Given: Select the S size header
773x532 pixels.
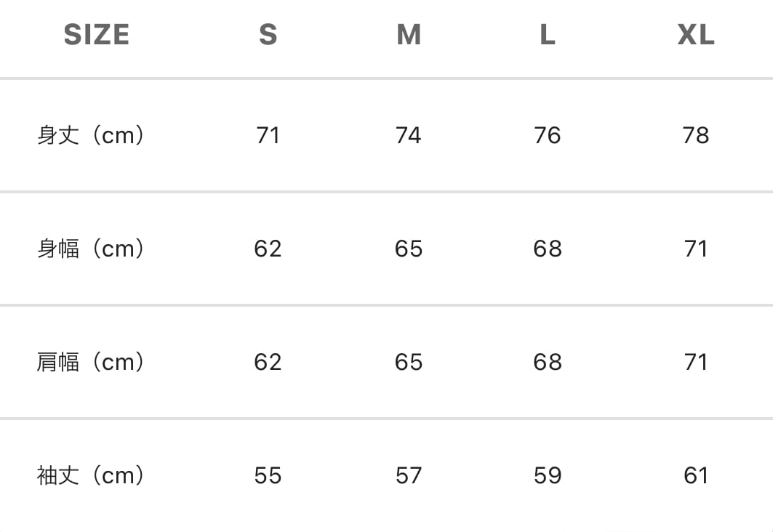Looking at the screenshot, I should pyautogui.click(x=268, y=34).
